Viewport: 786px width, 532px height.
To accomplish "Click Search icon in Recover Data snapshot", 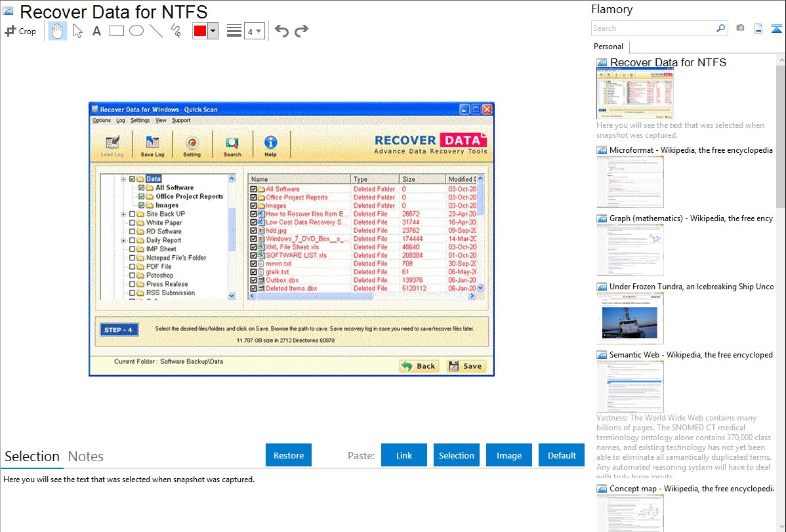I will [232, 146].
